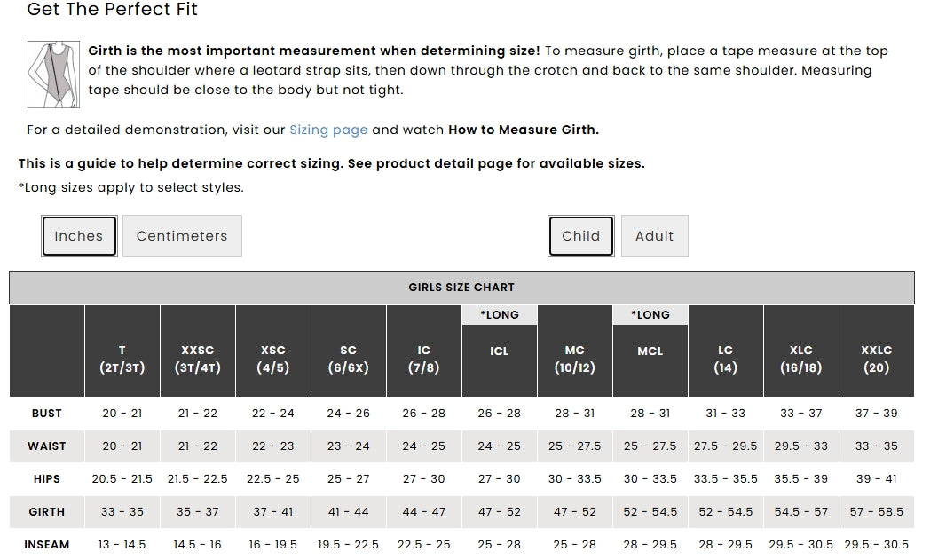Click the XXLC (20) column header
The image size is (938, 560).
pos(877,351)
